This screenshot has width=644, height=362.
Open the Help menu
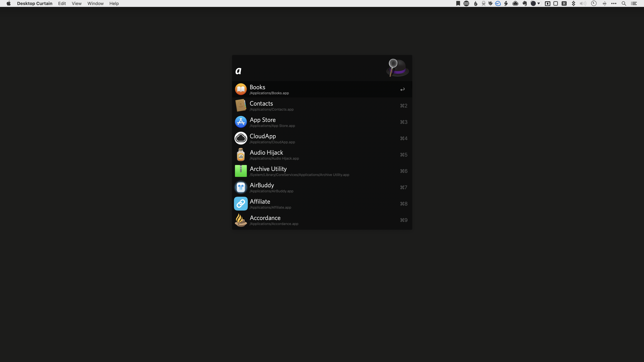tap(114, 3)
